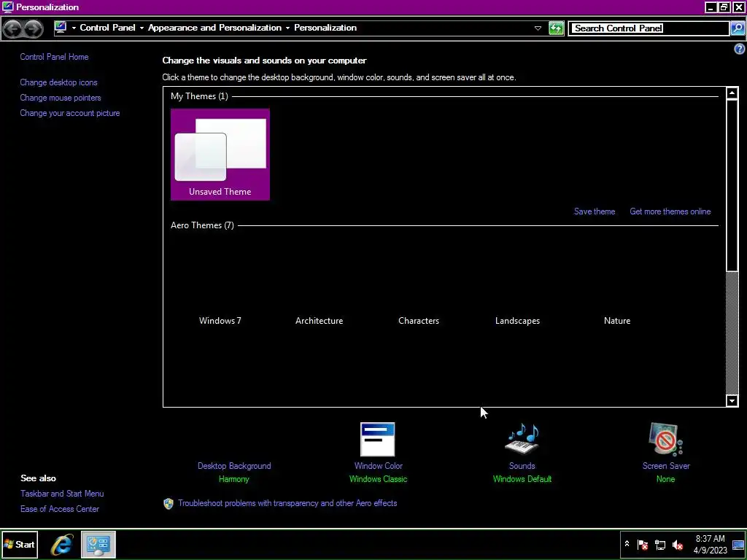The height and width of the screenshot is (560, 747).
Task: Launch Internet Explorer from the taskbar
Action: pos(62,544)
